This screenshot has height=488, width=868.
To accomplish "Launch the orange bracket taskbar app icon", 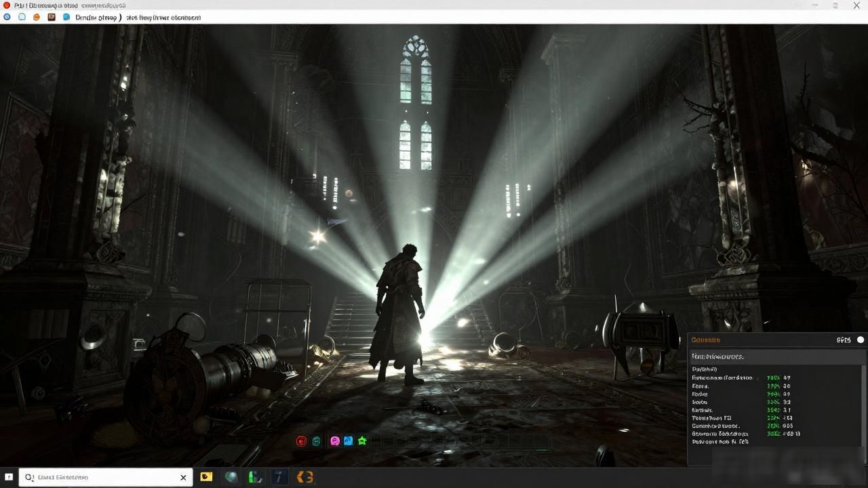I will 305,477.
